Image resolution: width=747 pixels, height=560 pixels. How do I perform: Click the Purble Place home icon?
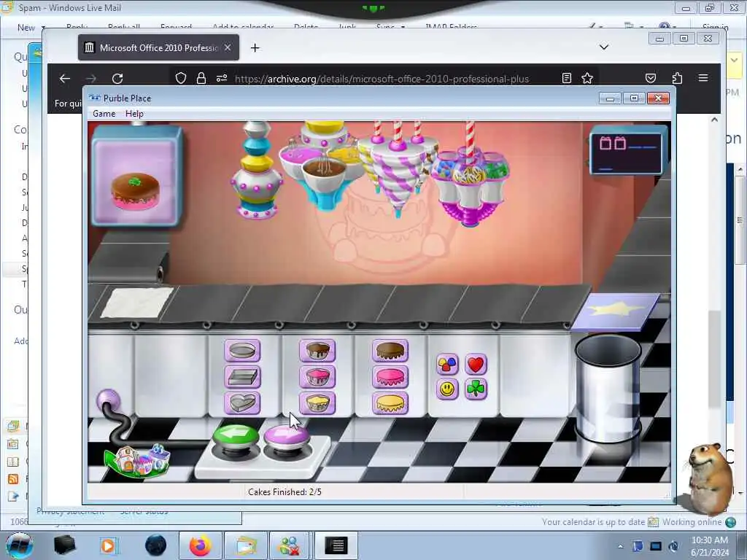click(138, 461)
